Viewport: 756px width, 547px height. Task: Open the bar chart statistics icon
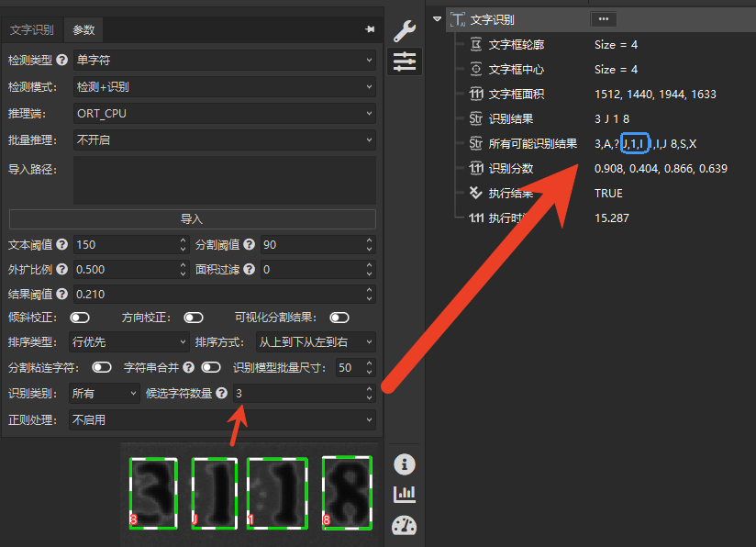(x=404, y=495)
